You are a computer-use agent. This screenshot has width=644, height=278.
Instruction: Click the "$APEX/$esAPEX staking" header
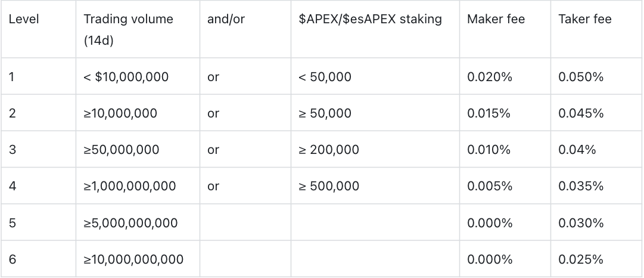click(370, 19)
